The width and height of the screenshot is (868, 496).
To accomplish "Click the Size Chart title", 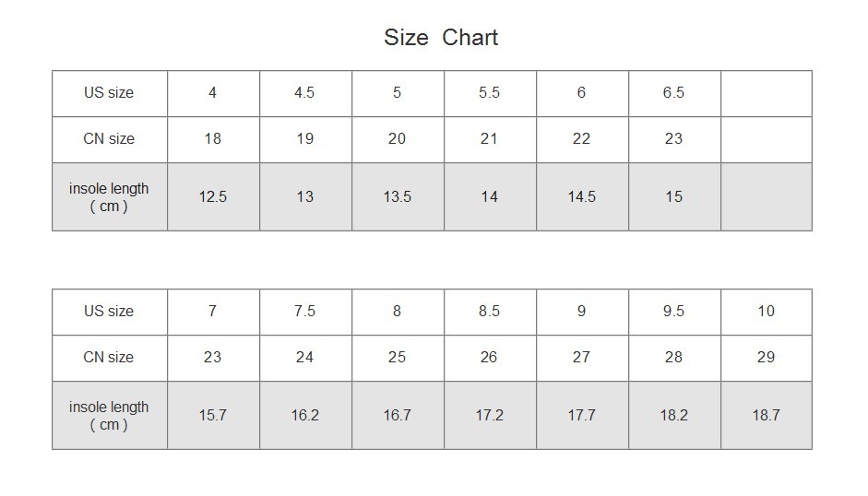I will pos(441,38).
